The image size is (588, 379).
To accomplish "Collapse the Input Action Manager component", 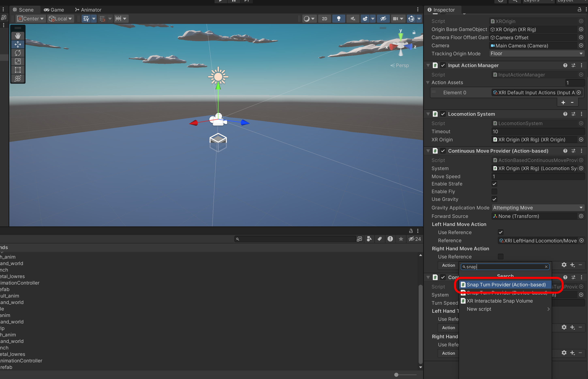I will [x=428, y=65].
